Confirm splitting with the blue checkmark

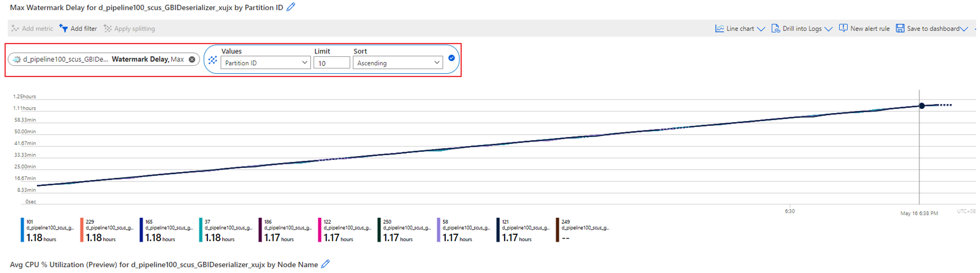pyautogui.click(x=451, y=58)
